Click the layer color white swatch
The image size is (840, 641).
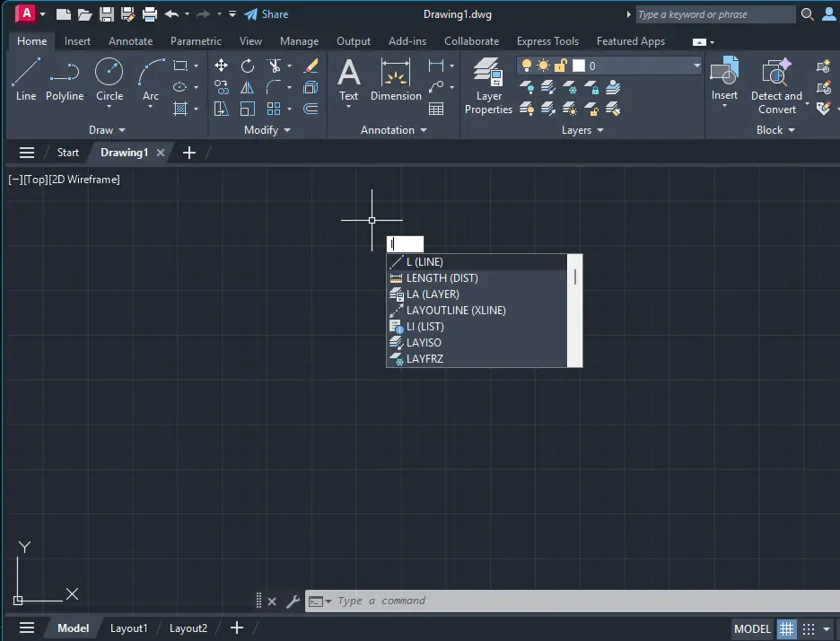pyautogui.click(x=579, y=66)
